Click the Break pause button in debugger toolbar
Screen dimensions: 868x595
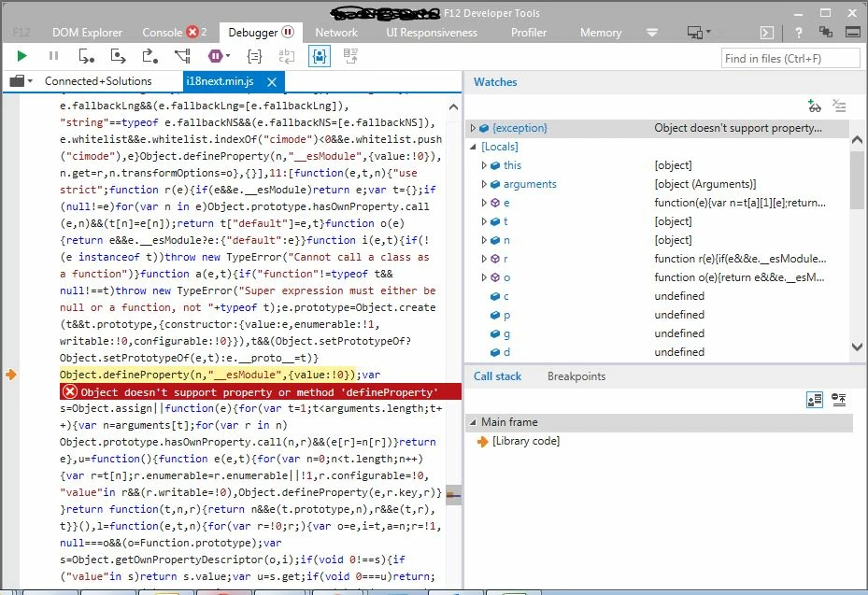[53, 56]
